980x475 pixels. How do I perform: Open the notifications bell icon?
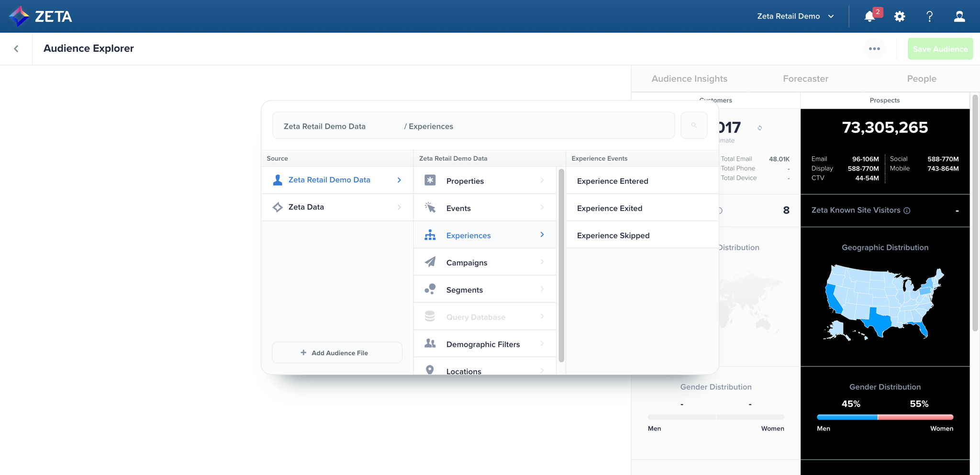tap(870, 17)
